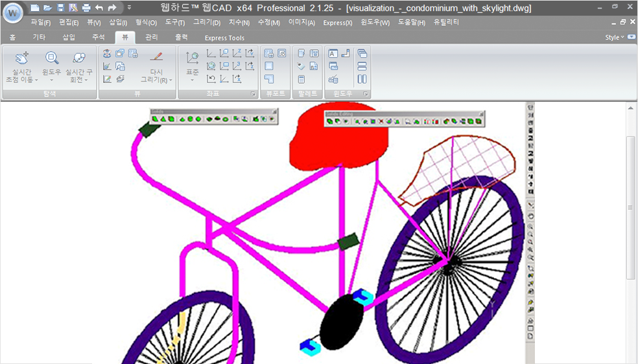Close the Solids Editing floating toolbar
The width and height of the screenshot is (638, 364).
[481, 114]
